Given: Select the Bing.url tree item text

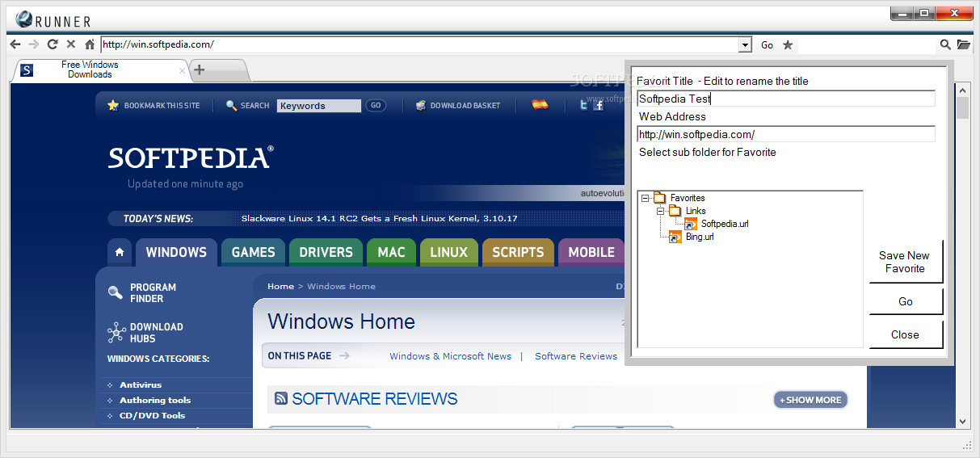Looking at the screenshot, I should coord(700,237).
